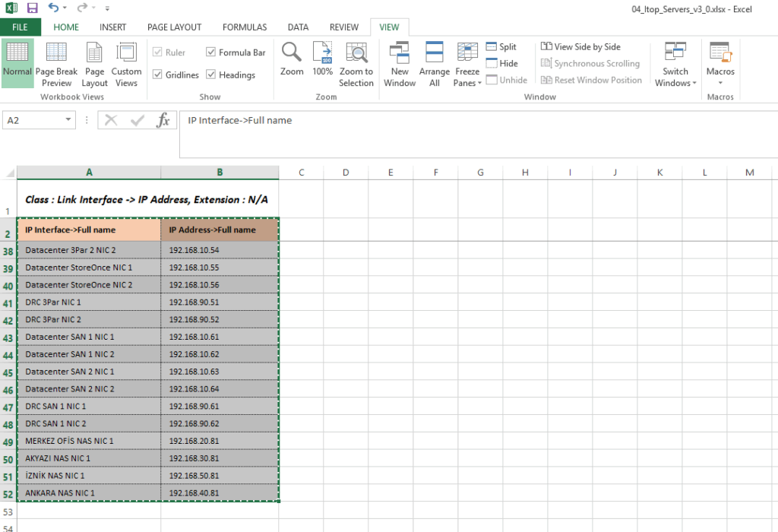Set zoom to 100%
Screen dimensions: 778x532
[x=323, y=53]
